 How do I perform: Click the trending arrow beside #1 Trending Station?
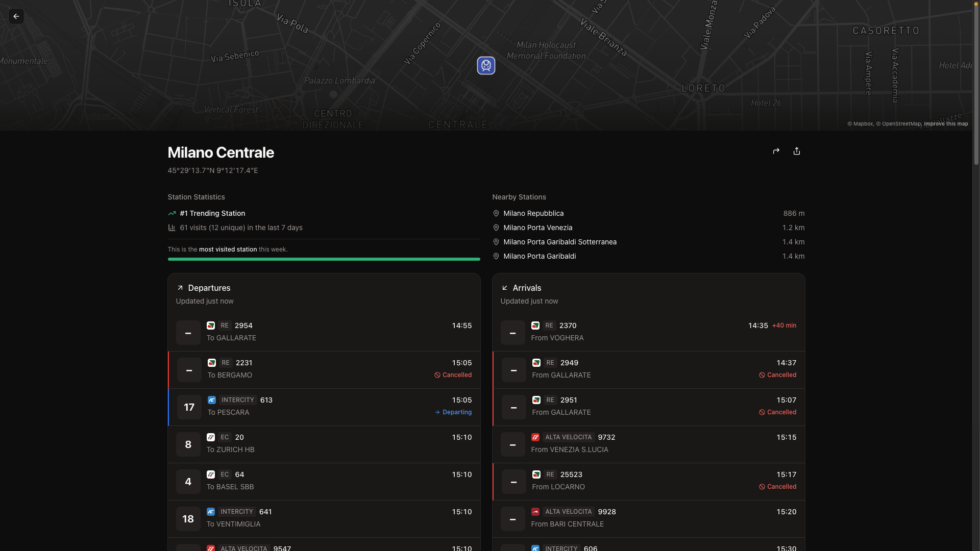click(x=172, y=213)
